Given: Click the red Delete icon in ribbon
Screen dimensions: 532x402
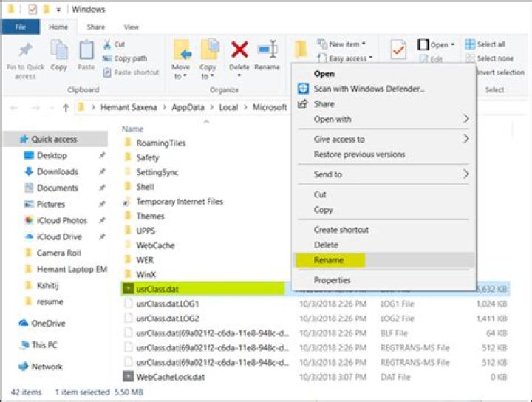Looking at the screenshot, I should 239,50.
